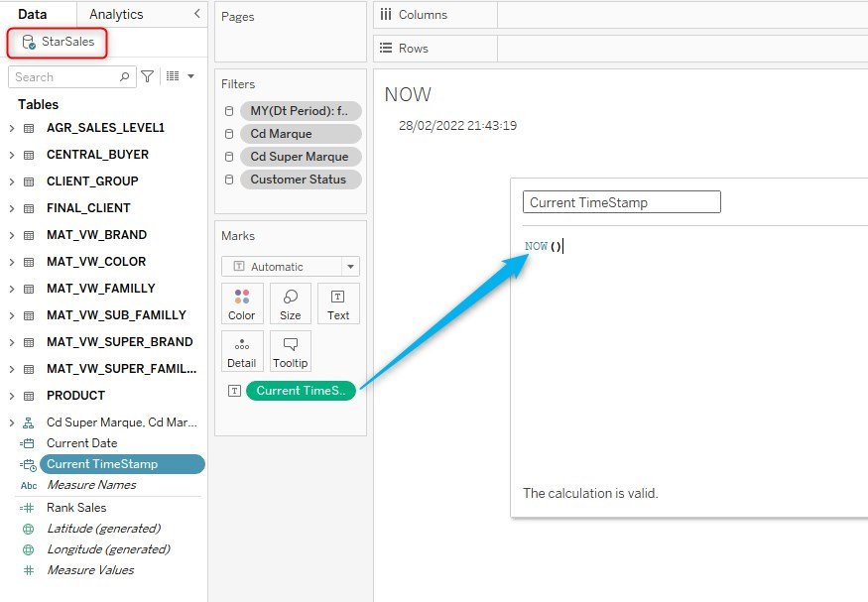This screenshot has height=602, width=868.
Task: Open the Detail marks card button
Action: [x=242, y=351]
